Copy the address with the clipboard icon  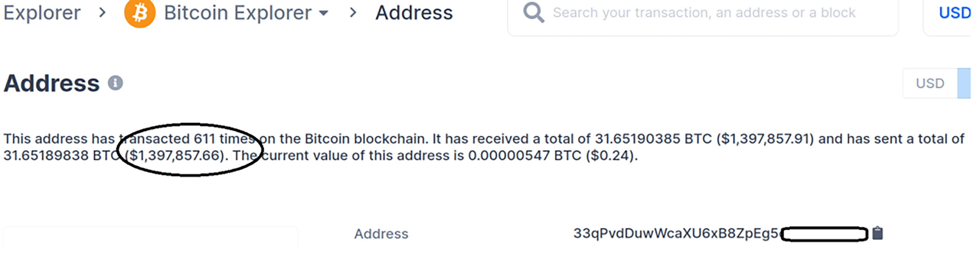tap(877, 233)
